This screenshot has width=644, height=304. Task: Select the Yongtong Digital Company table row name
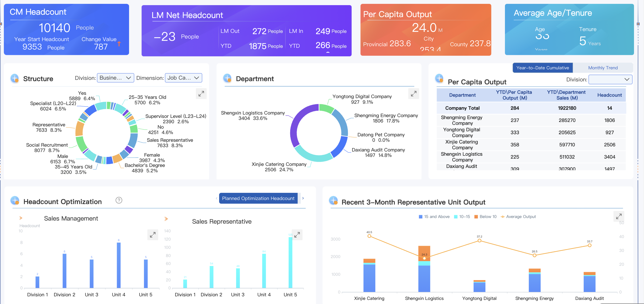pos(462,132)
